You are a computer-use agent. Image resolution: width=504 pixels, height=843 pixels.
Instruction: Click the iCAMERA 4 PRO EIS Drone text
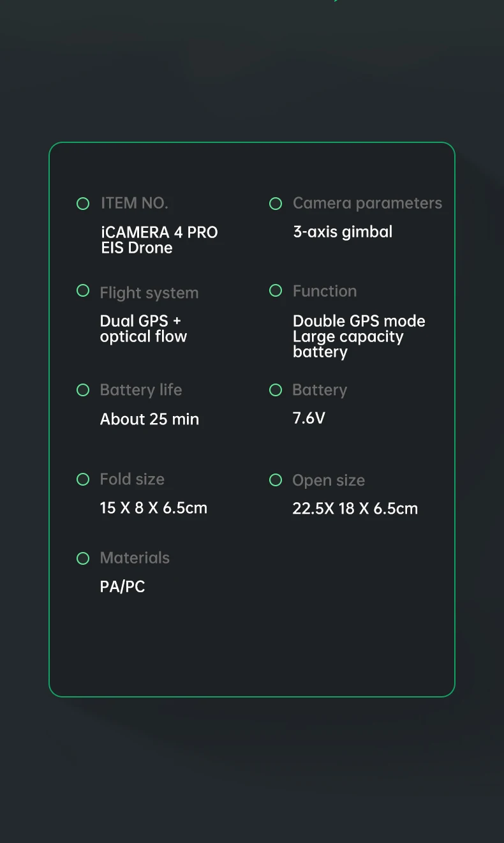pos(159,240)
